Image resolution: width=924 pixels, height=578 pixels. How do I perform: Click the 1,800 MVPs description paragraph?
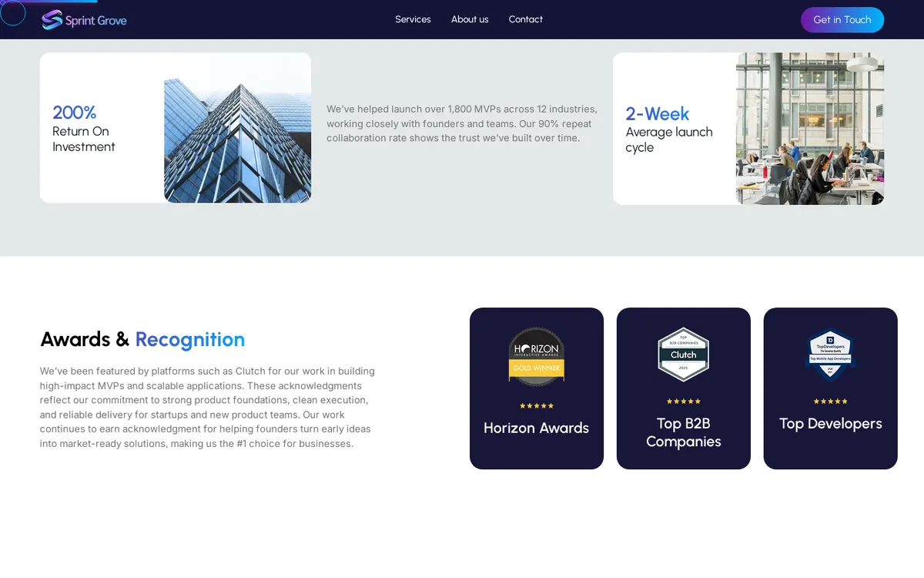point(462,123)
